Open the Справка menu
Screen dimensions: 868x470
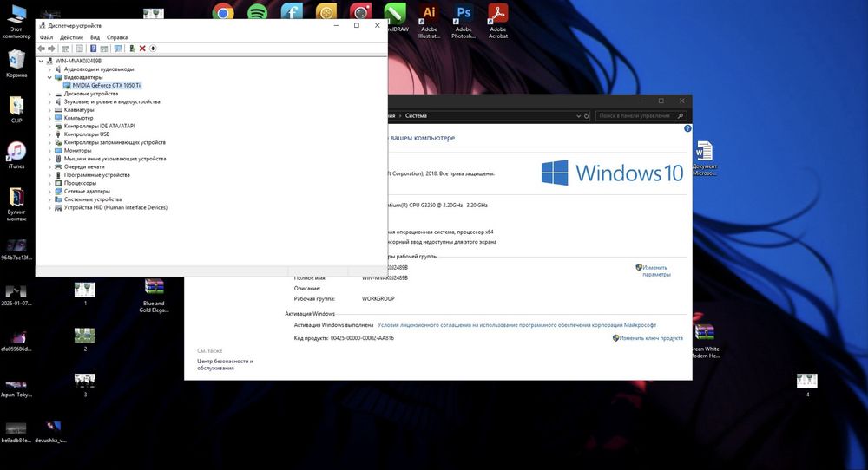click(117, 37)
